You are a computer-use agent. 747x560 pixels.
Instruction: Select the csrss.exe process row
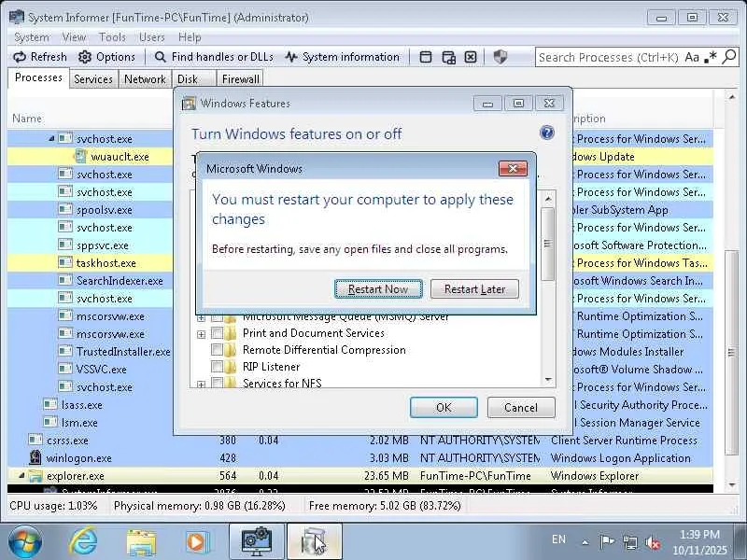tap(360, 440)
